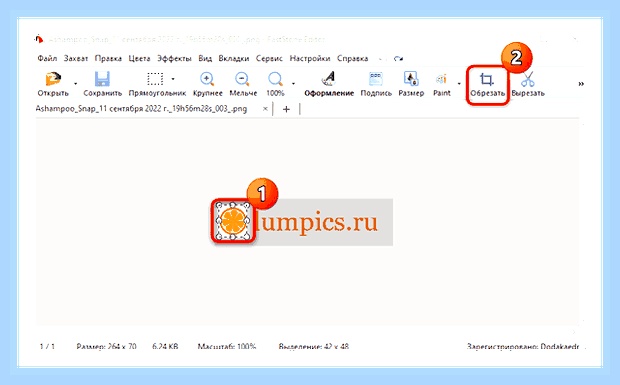Expand the Открыть dropdown arrow

pyautogui.click(x=75, y=84)
